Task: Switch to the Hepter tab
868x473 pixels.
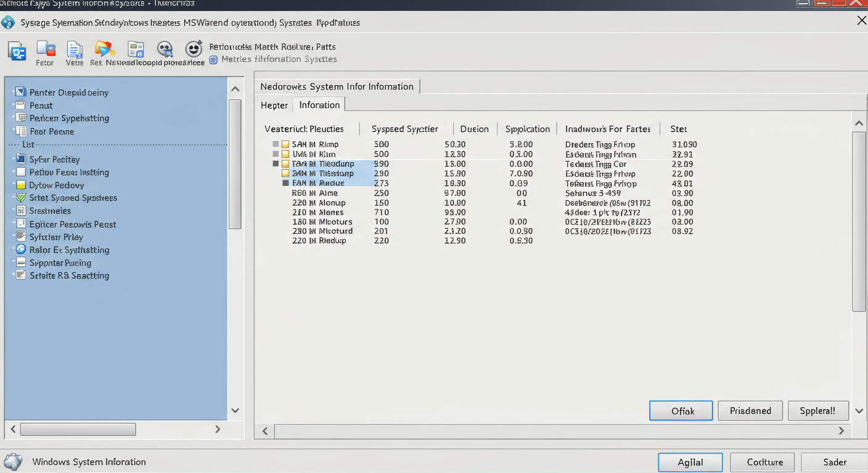Action: pos(274,105)
